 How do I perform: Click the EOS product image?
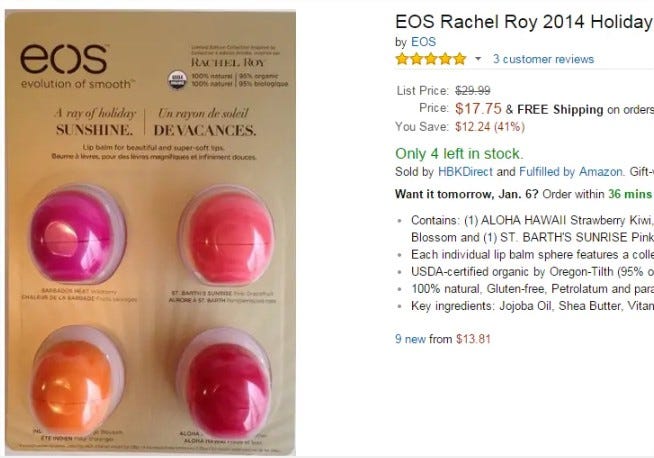click(150, 232)
